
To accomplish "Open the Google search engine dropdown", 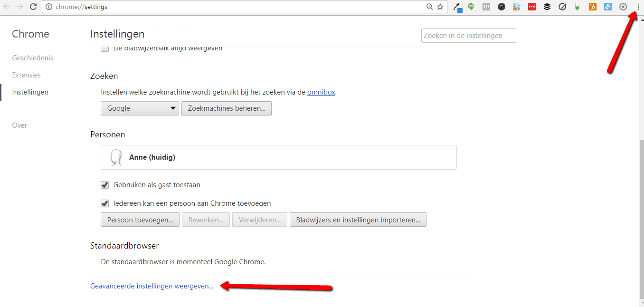I will pyautogui.click(x=140, y=108).
